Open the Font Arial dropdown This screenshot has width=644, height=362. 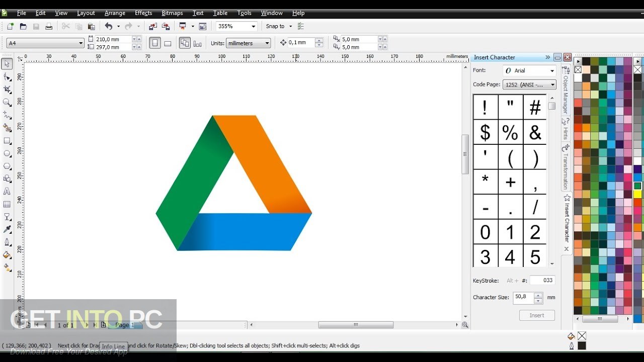point(552,71)
